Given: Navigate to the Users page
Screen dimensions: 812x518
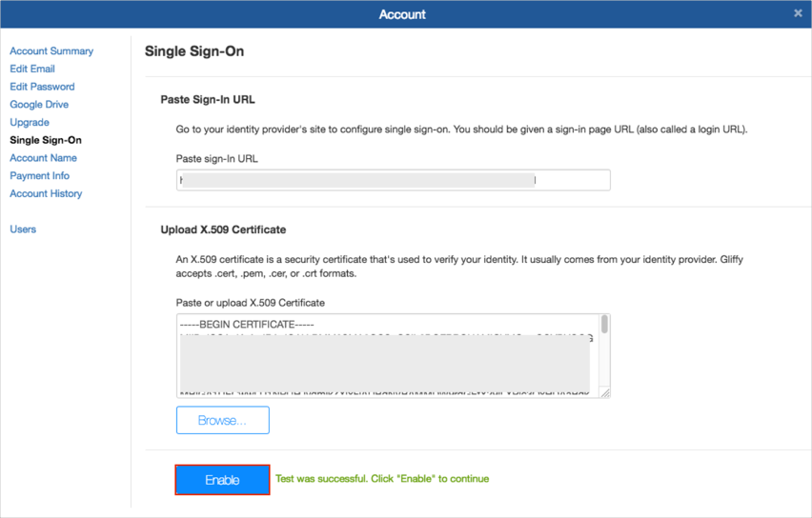Looking at the screenshot, I should (23, 229).
